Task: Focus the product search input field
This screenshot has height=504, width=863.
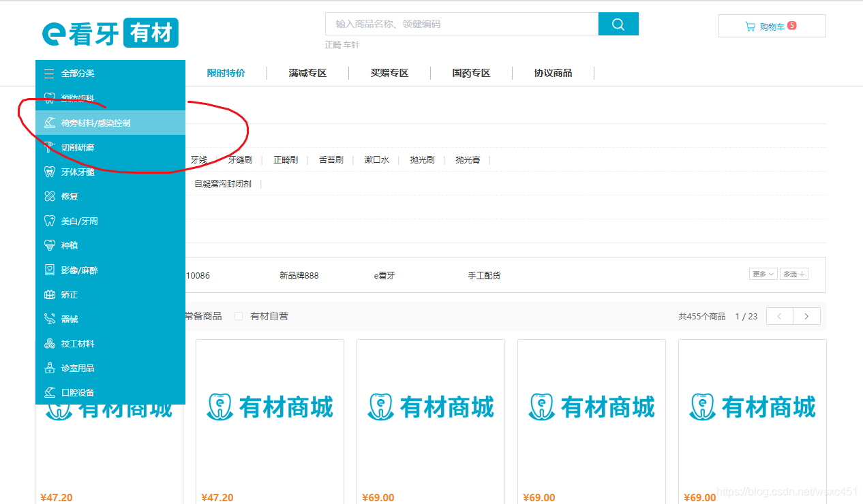Action: (x=461, y=24)
